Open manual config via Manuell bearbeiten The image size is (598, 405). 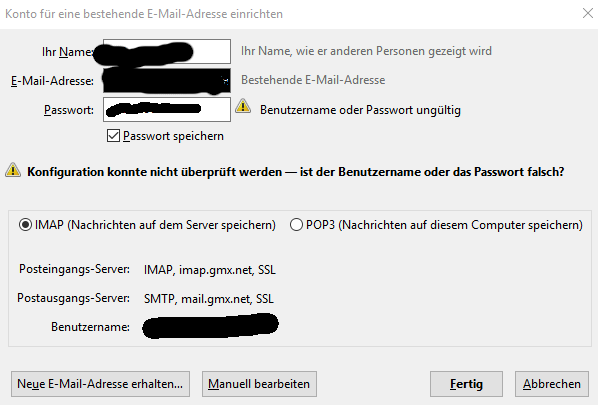point(259,384)
